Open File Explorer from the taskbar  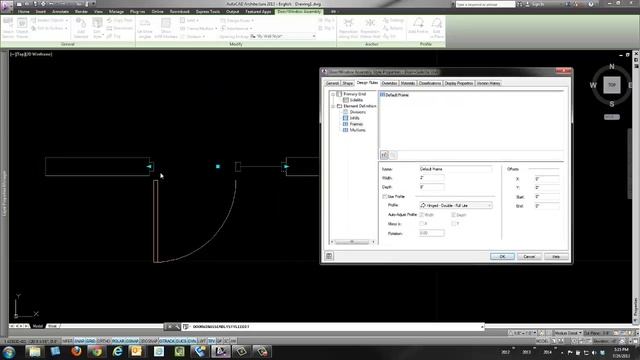click(x=34, y=351)
